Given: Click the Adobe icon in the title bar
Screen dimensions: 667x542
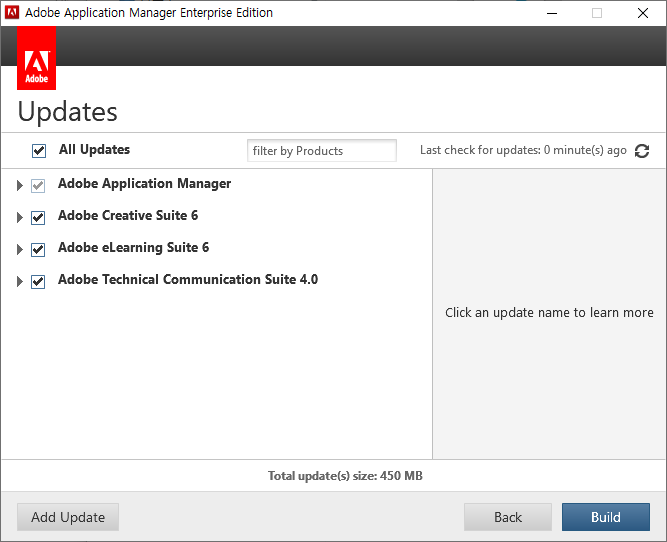Looking at the screenshot, I should click(x=11, y=13).
